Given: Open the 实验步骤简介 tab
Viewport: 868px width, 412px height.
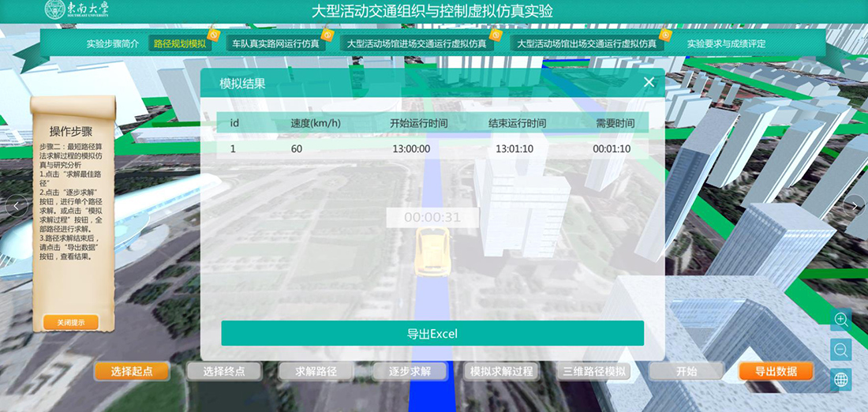Looking at the screenshot, I should (112, 44).
